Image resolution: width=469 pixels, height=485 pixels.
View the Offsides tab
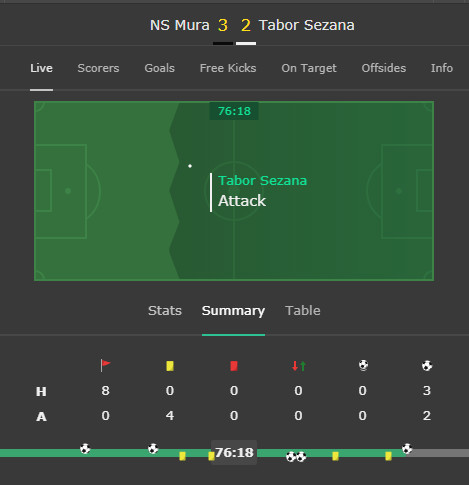[x=384, y=68]
